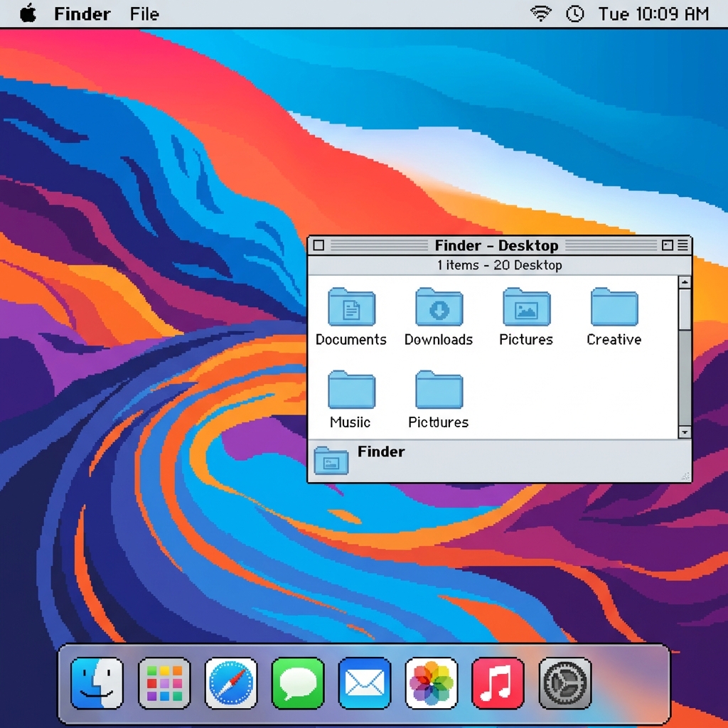This screenshot has height=728, width=728.
Task: Open the Music app icon
Action: (x=498, y=683)
